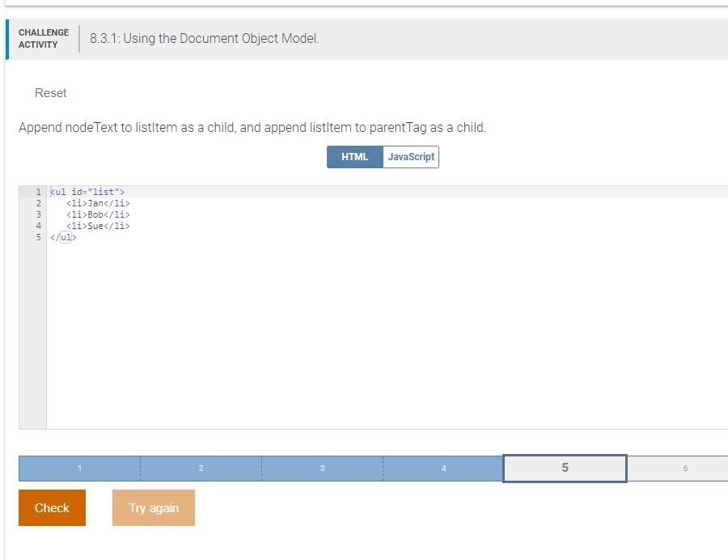Click the Check button
This screenshot has width=728, height=560.
click(51, 507)
